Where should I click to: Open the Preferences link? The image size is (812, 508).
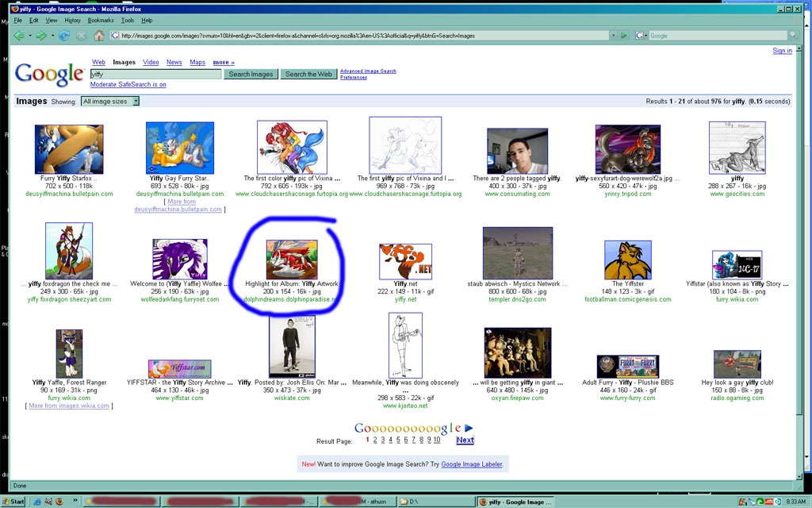[x=354, y=77]
